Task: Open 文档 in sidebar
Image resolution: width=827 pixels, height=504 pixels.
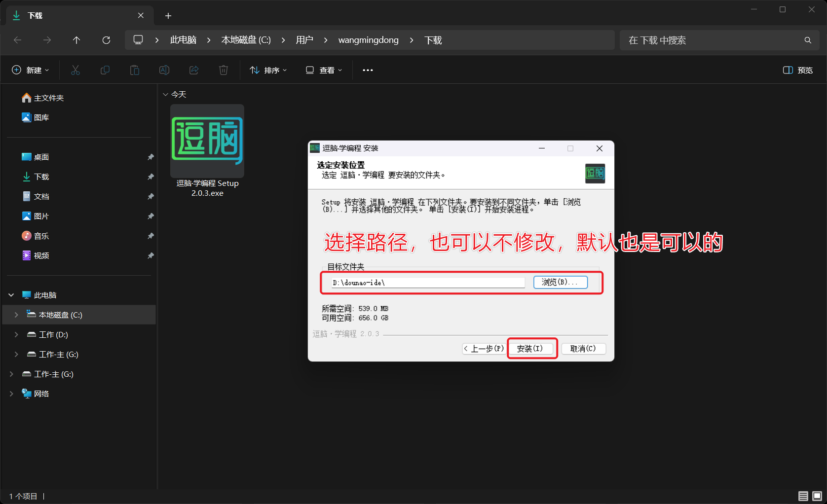Action: click(x=36, y=196)
